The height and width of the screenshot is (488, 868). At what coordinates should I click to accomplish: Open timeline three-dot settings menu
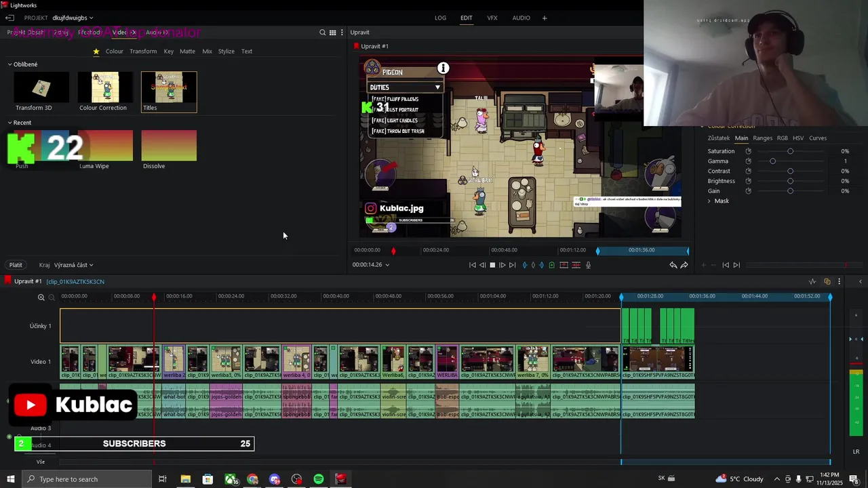tap(839, 281)
